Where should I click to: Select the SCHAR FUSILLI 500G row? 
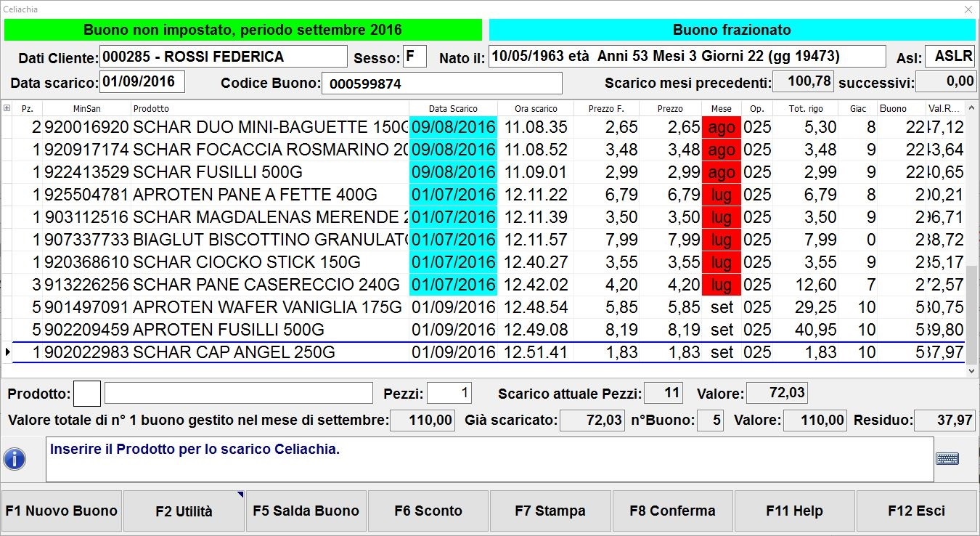point(218,172)
